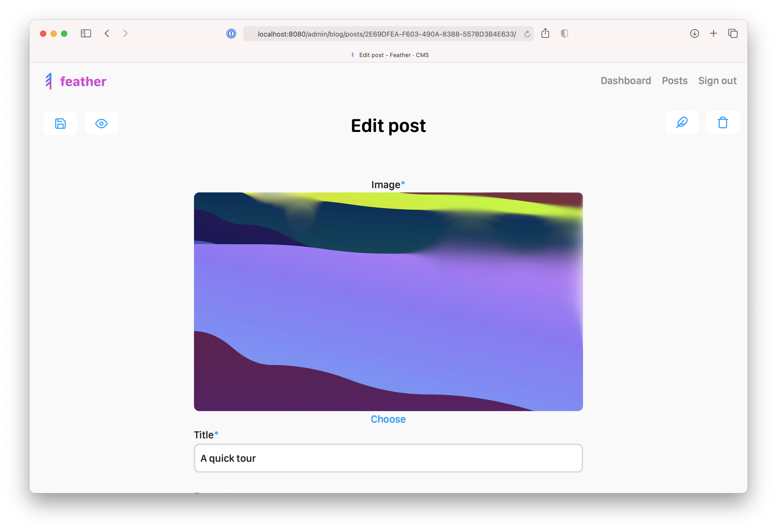Image resolution: width=777 pixels, height=532 pixels.
Task: Open a new browser tab
Action: [713, 33]
